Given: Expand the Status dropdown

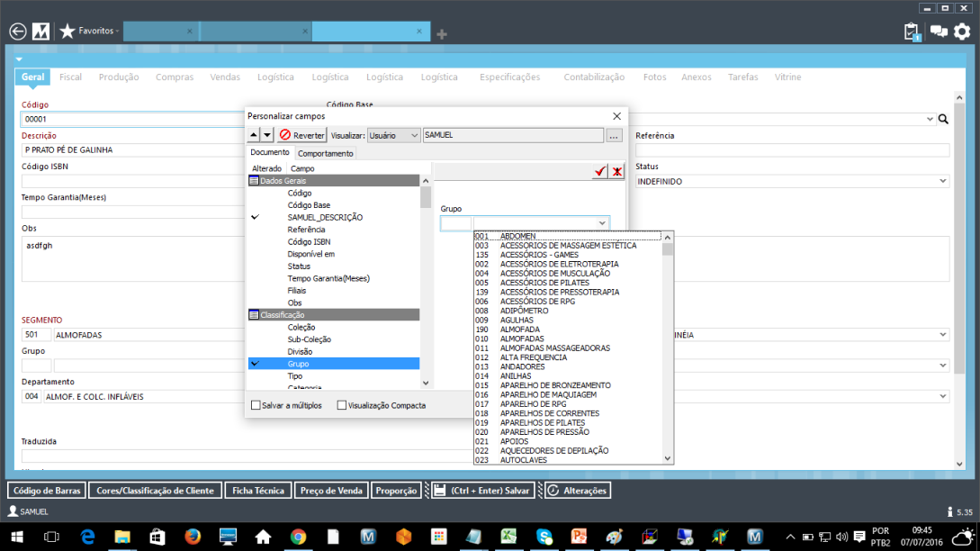Looking at the screenshot, I should (x=942, y=181).
